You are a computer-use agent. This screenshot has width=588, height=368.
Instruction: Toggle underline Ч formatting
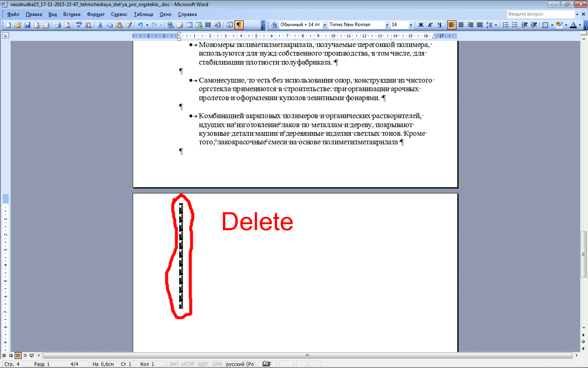point(440,25)
